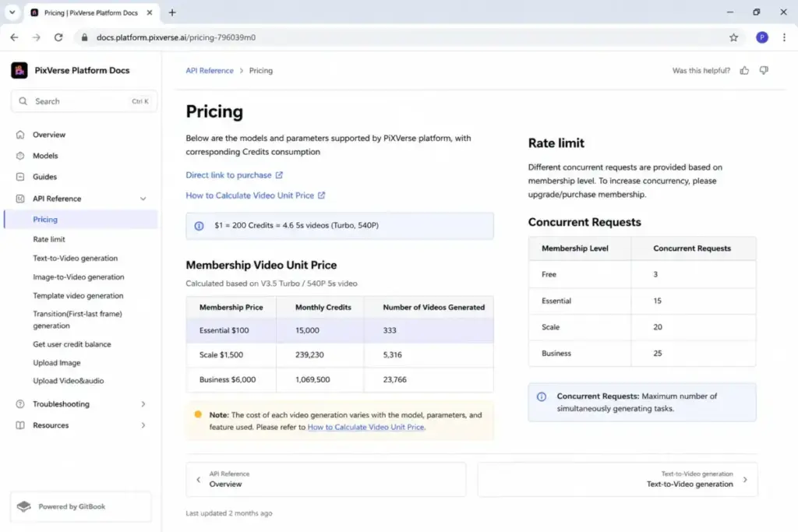798x532 pixels.
Task: Bookmark this page with the star icon
Action: [734, 37]
